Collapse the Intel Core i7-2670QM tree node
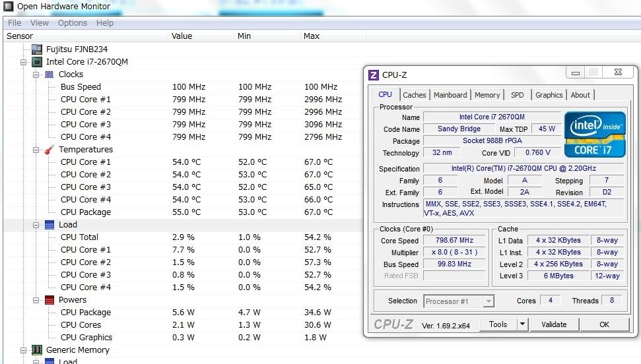This screenshot has width=641, height=364. click(23, 63)
